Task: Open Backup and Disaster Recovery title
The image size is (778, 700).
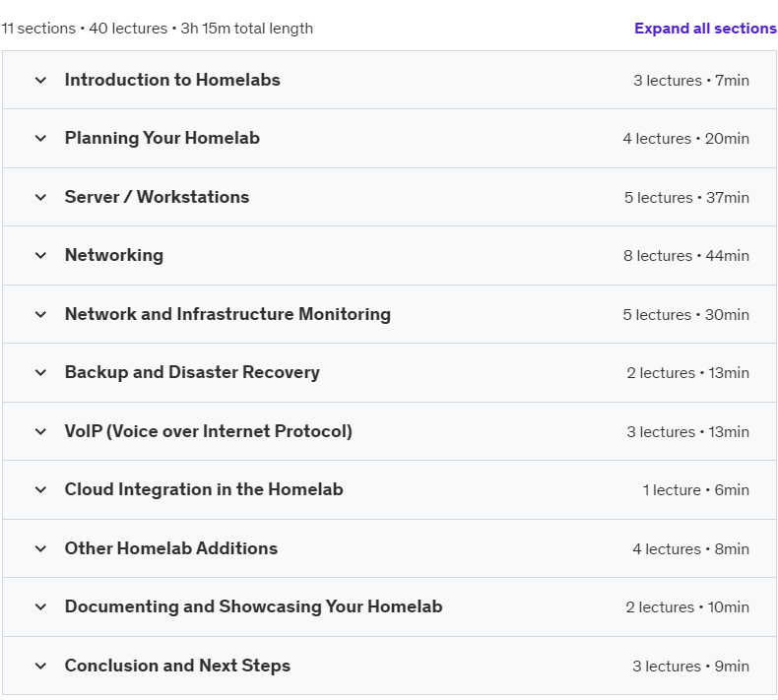Action: [192, 372]
